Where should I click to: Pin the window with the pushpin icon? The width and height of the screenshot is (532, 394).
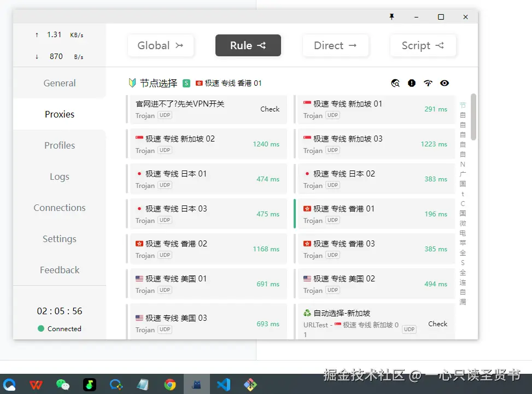click(x=391, y=16)
